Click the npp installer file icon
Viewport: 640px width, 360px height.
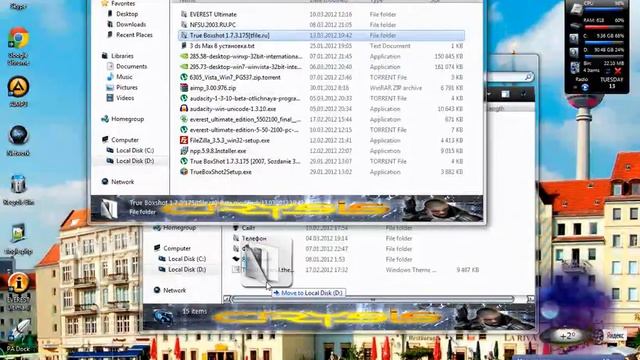point(184,151)
